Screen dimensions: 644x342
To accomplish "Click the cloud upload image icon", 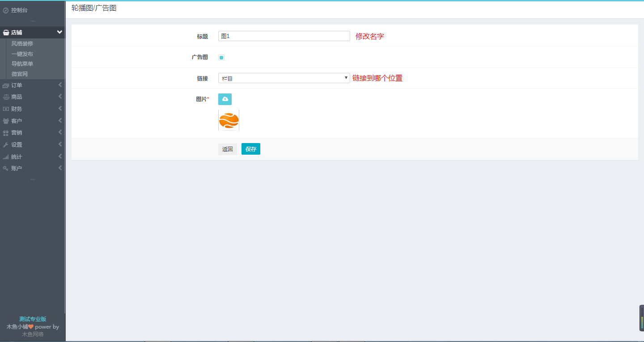I will point(225,99).
